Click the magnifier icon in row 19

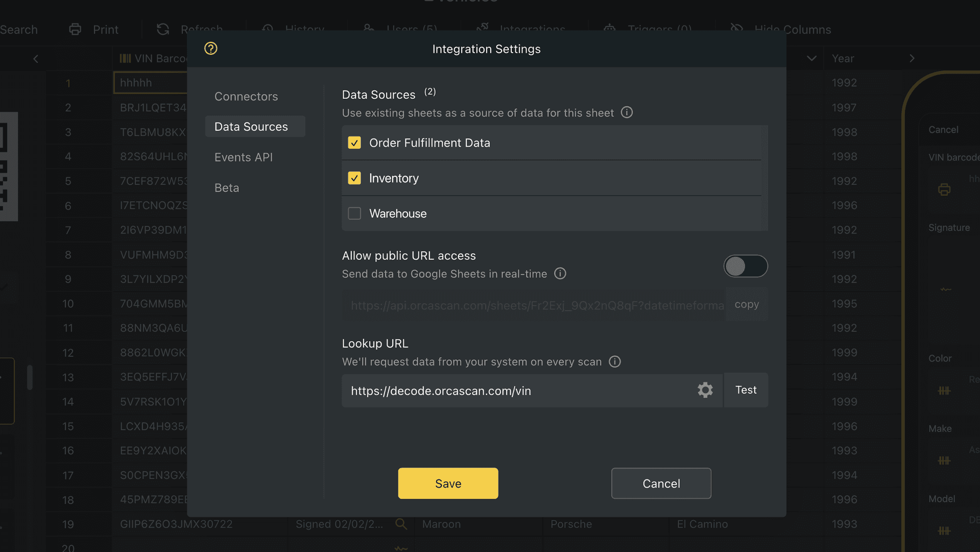401,524
